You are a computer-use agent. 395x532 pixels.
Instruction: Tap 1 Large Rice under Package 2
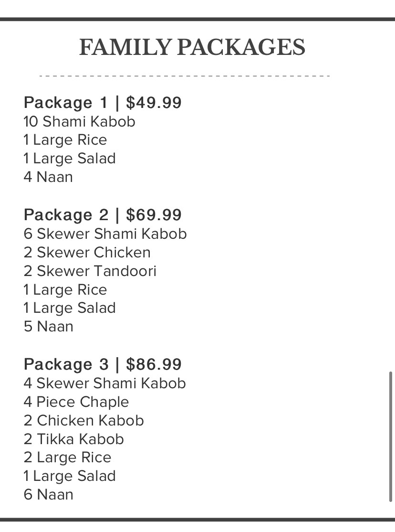pos(65,290)
